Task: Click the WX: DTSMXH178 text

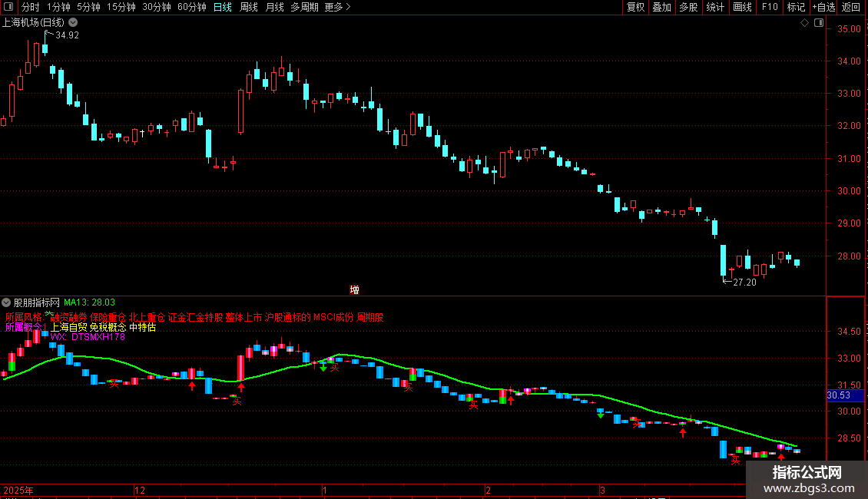Action: coord(88,336)
